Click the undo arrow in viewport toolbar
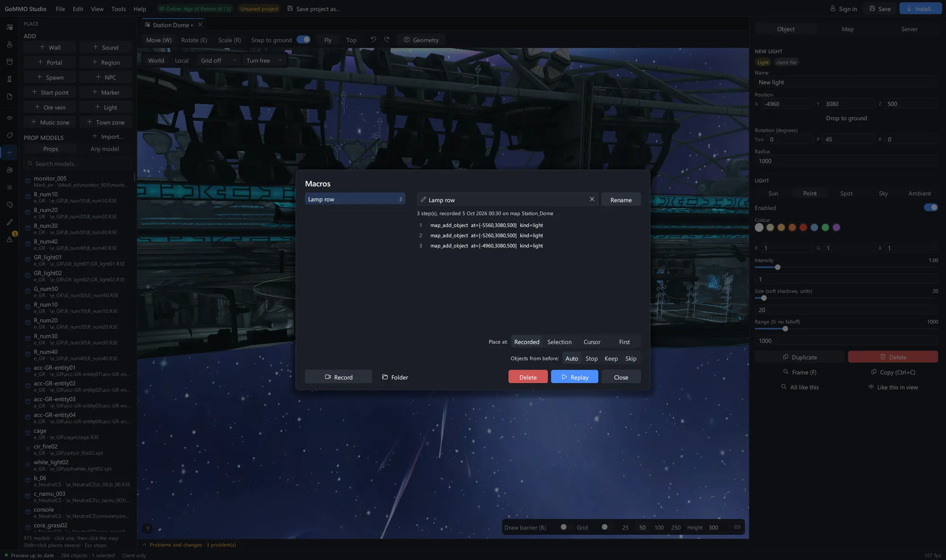Image resolution: width=946 pixels, height=560 pixels. coord(373,40)
